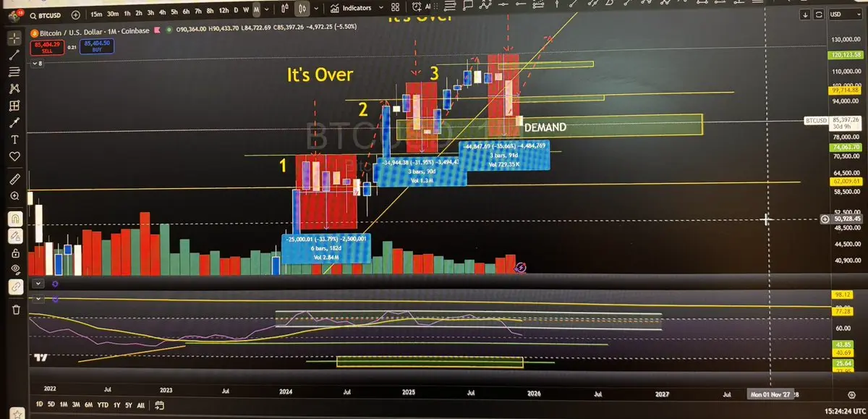868x419 pixels.
Task: Select the ruler measure tool
Action: (14, 179)
